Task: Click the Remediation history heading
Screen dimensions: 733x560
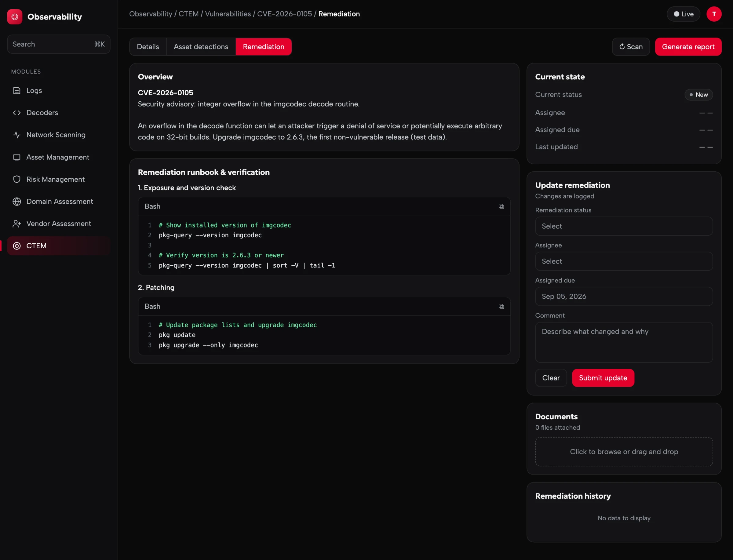Action: (x=573, y=496)
